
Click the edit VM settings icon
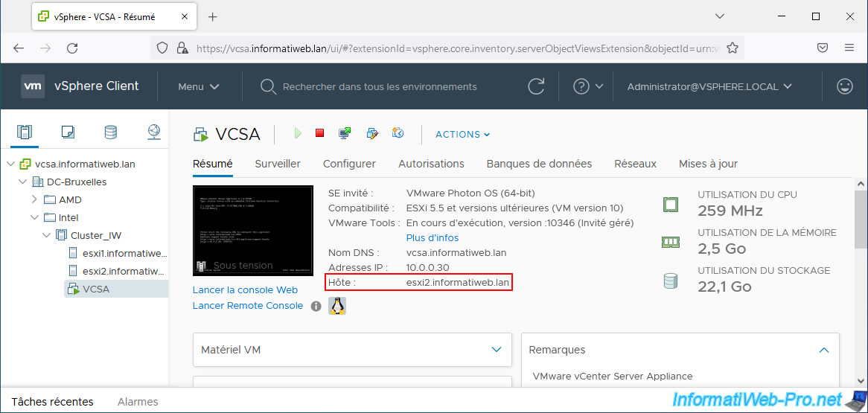coord(372,133)
